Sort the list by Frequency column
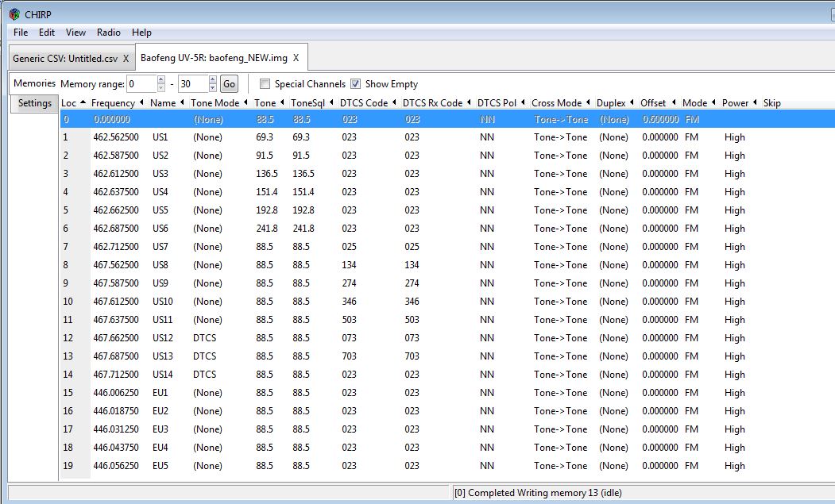Viewport: 835px width, 504px height. [113, 103]
